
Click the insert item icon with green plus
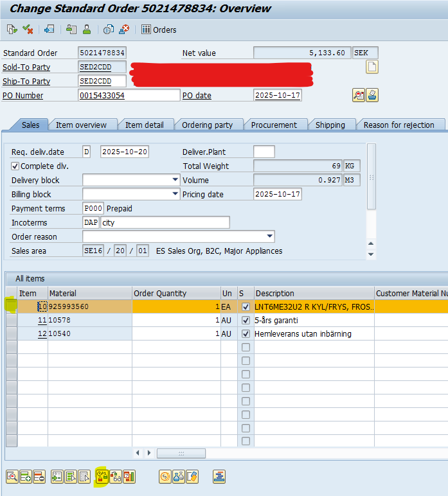[x=26, y=477]
